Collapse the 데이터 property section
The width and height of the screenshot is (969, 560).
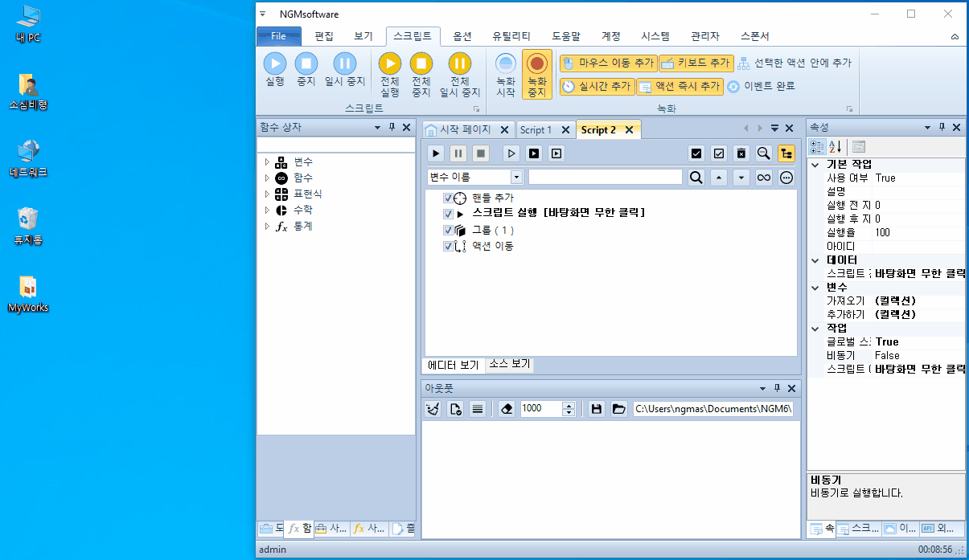[x=816, y=260]
